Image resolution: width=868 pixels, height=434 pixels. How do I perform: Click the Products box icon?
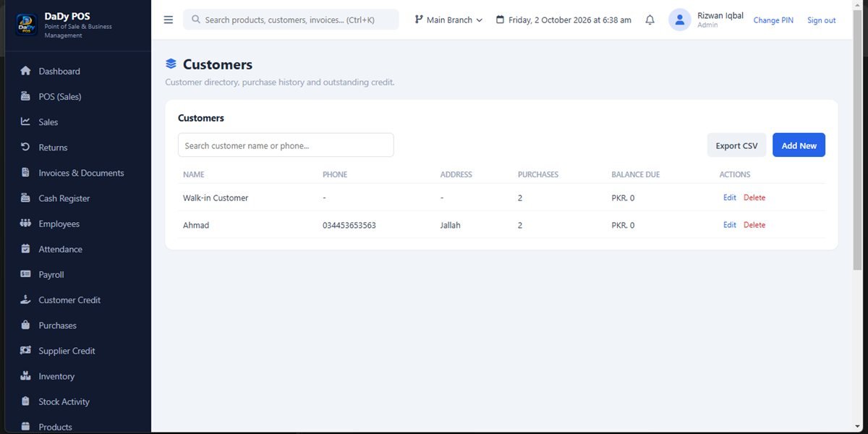(x=25, y=427)
